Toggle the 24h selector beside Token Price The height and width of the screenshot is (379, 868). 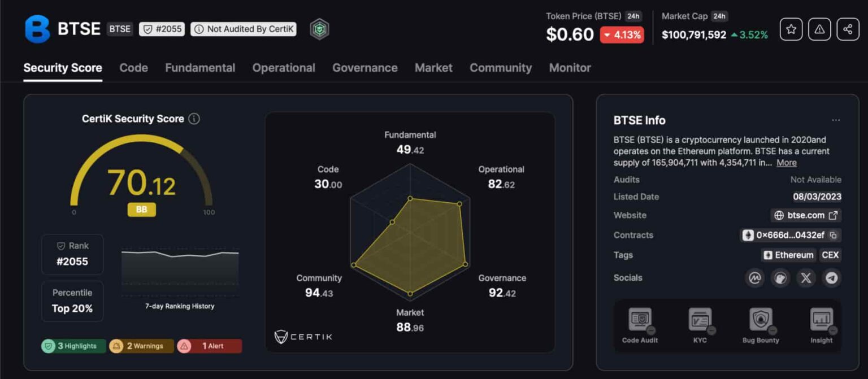[635, 16]
